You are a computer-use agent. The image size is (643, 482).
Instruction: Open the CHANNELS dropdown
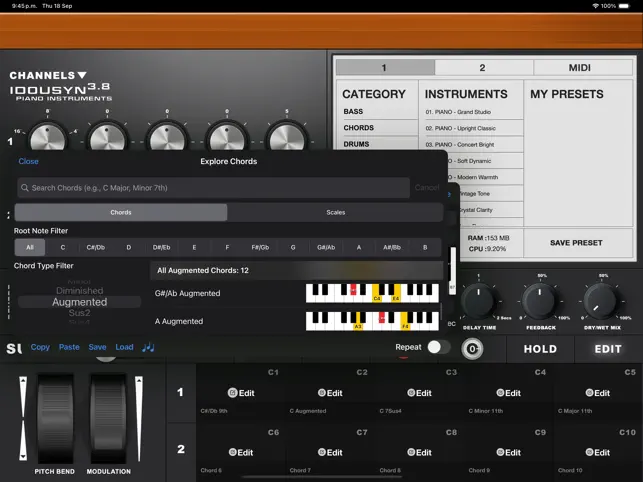point(48,75)
